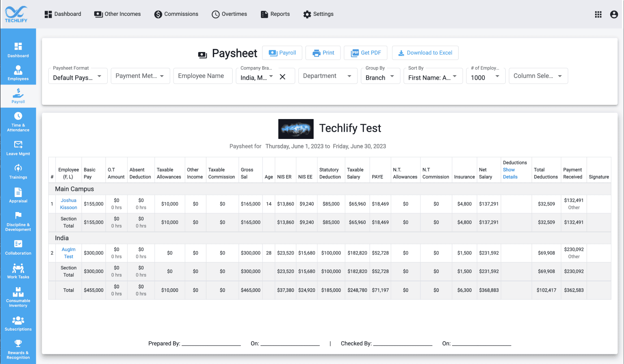Open the apps grid icon top right
624x364 pixels.
click(598, 14)
